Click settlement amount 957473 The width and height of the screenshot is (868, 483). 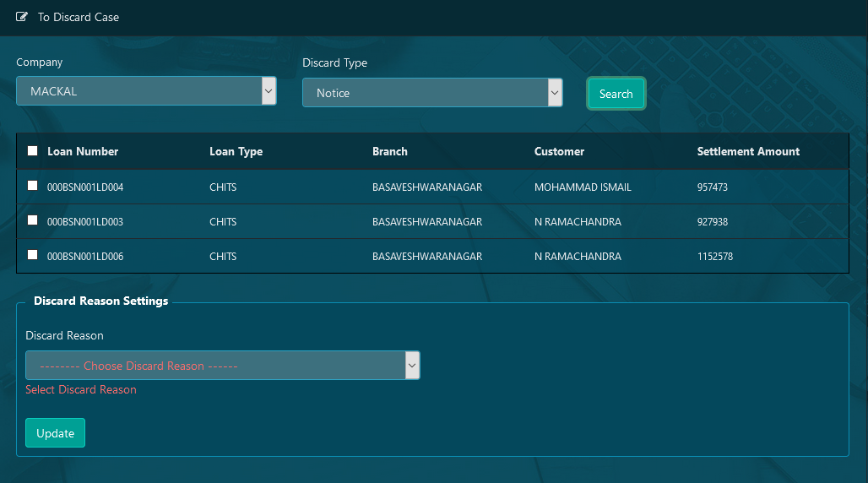(713, 187)
